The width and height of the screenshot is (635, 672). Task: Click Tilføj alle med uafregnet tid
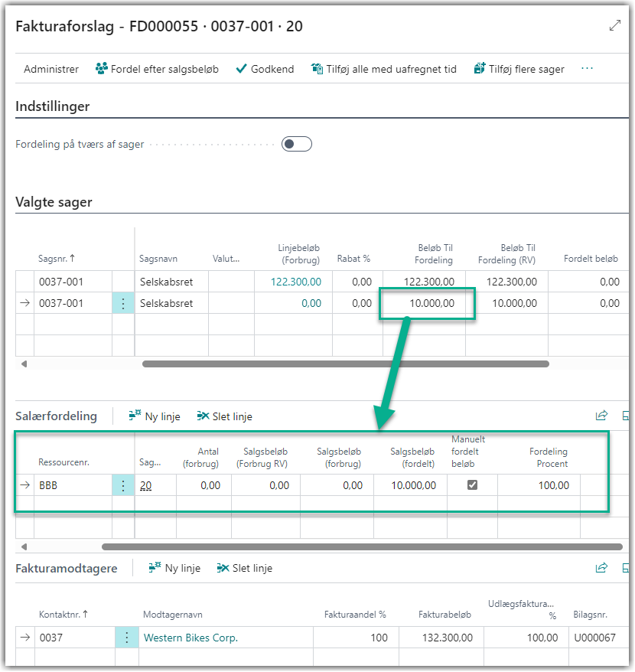pyautogui.click(x=383, y=69)
